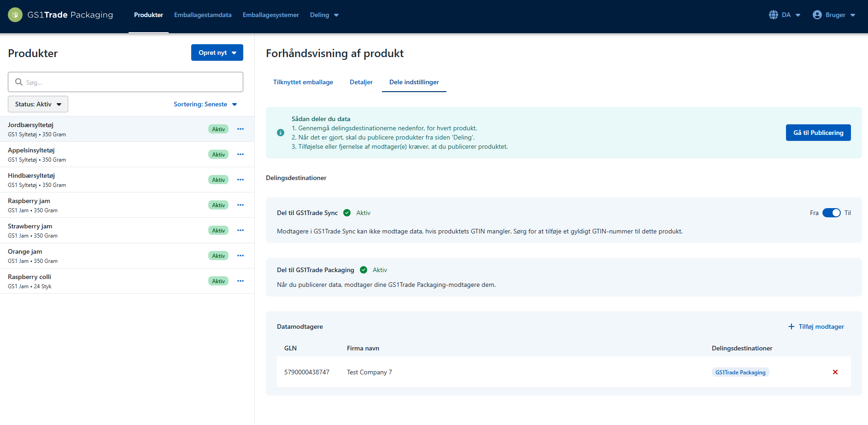Toggle the GS1Trade Sync Fra/Til switch
The image size is (868, 425).
[x=832, y=213]
